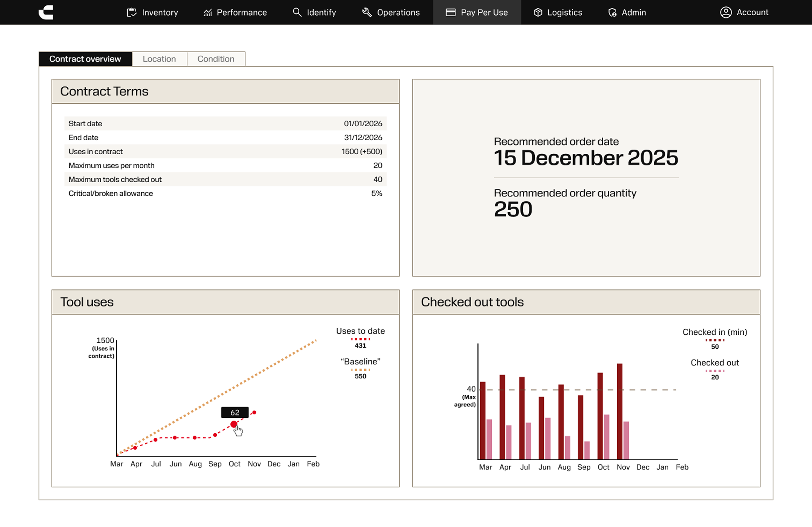Select the Contract overview tab
The width and height of the screenshot is (812, 527).
click(85, 59)
